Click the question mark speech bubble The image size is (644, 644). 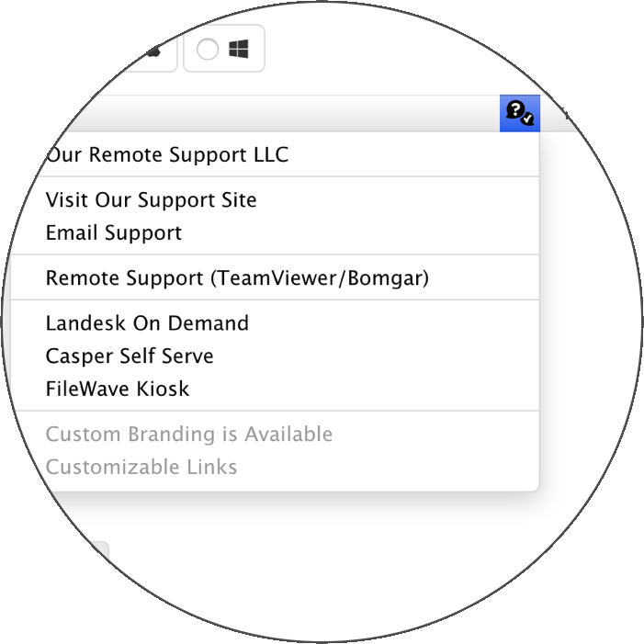515,109
